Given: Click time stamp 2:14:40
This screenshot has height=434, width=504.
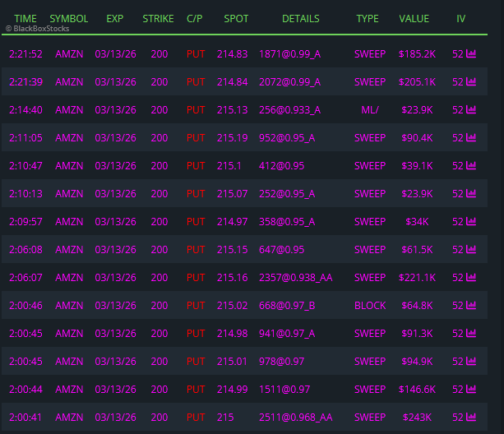Looking at the screenshot, I should click(25, 110).
